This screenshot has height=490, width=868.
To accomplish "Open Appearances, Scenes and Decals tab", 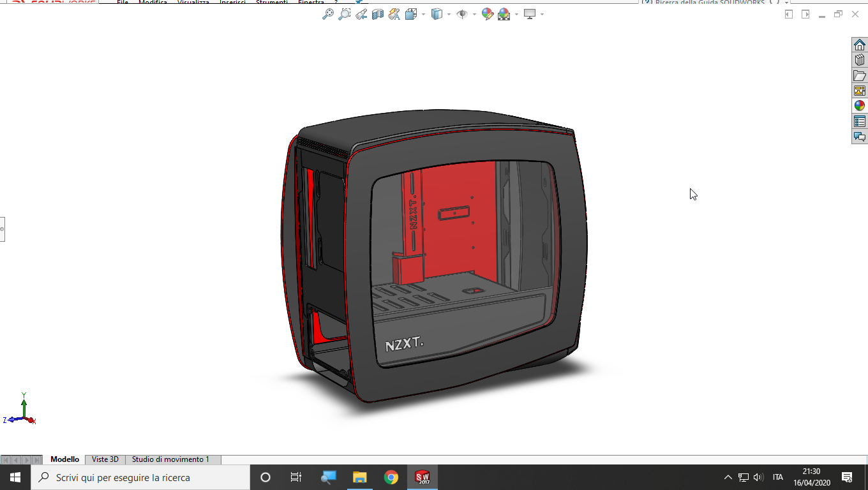I will [x=860, y=106].
